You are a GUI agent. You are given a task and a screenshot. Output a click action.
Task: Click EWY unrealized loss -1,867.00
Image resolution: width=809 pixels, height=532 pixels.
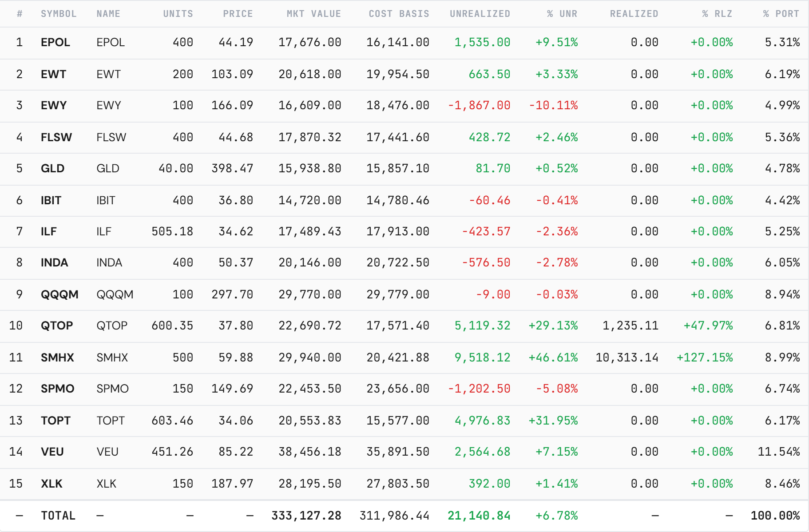tap(479, 105)
